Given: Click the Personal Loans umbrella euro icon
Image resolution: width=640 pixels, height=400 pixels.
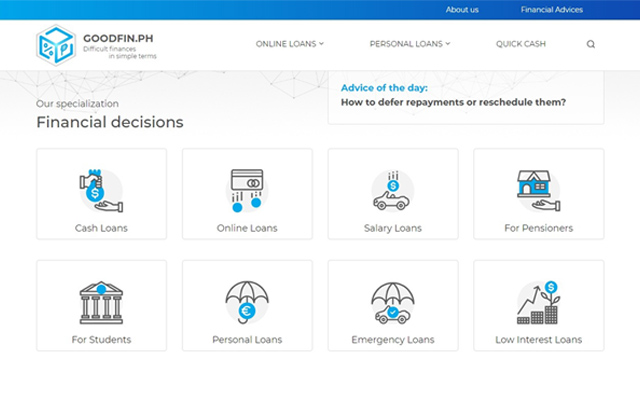Looking at the screenshot, I should [x=247, y=302].
